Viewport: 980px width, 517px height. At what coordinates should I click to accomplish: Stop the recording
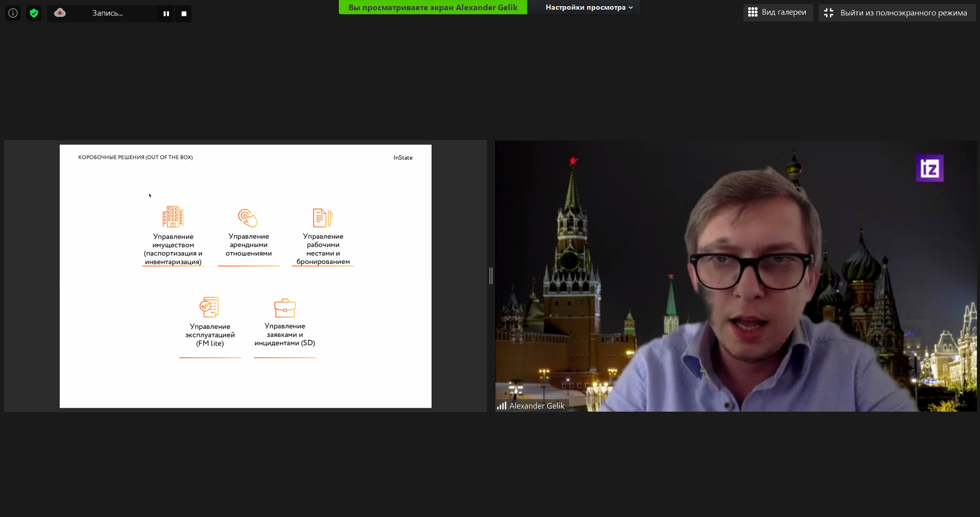pyautogui.click(x=184, y=13)
